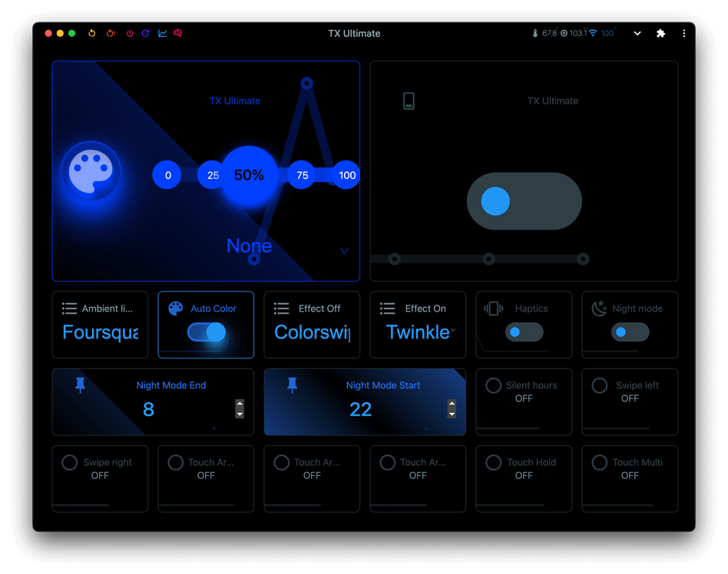Increase Night Mode Start using the stepper
This screenshot has width=728, height=574.
[450, 405]
